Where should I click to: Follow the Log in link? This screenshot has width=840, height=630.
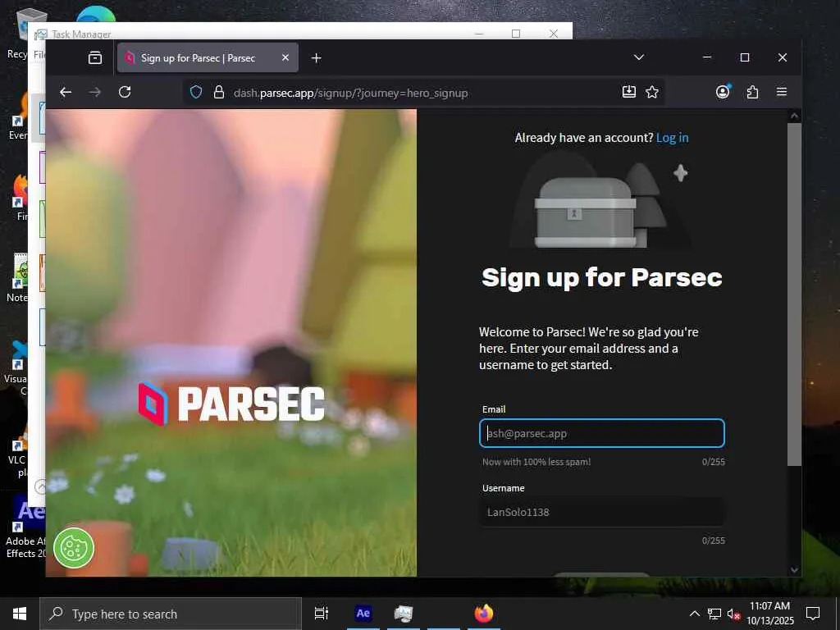tap(673, 138)
